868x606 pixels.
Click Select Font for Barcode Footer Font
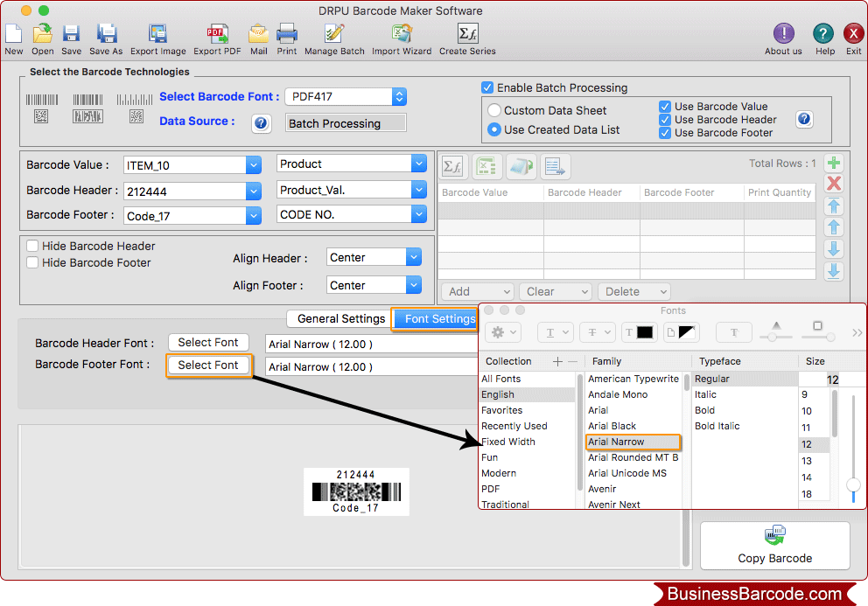[208, 366]
